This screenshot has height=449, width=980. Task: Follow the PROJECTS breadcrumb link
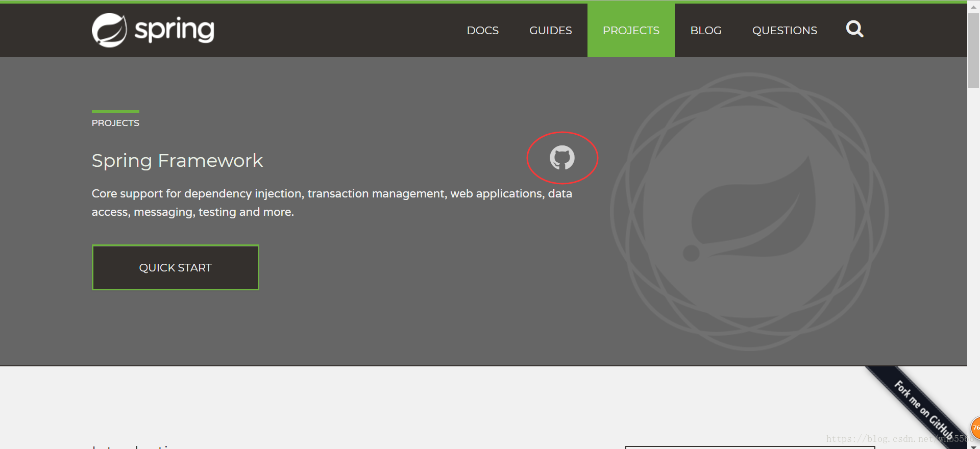[115, 123]
